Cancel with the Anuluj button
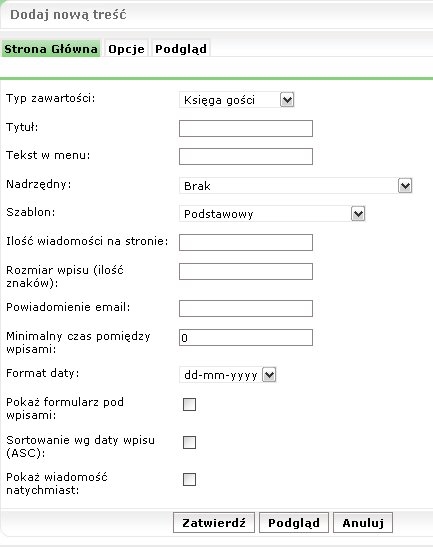 point(363,523)
